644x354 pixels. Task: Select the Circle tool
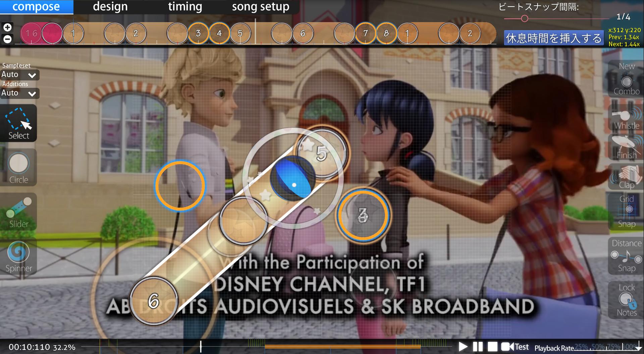coord(18,168)
